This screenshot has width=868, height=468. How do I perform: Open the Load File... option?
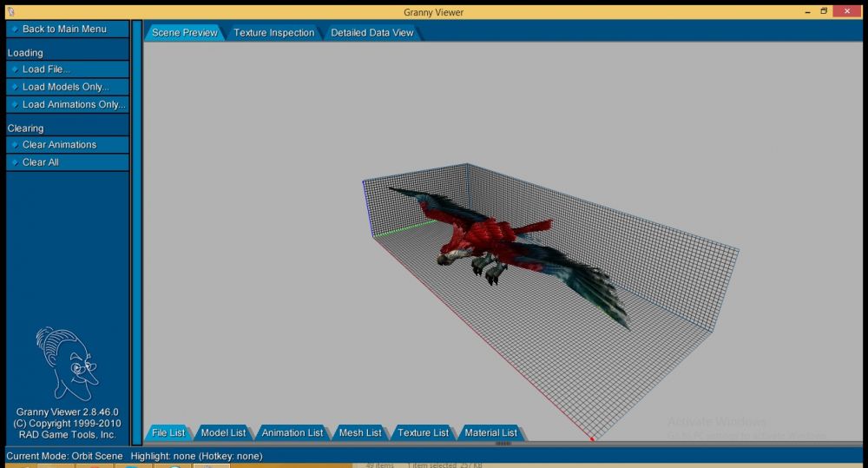46,69
